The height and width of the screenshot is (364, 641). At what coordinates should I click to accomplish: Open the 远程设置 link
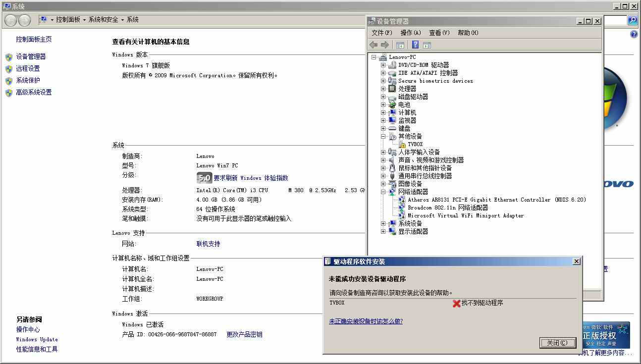tap(28, 68)
